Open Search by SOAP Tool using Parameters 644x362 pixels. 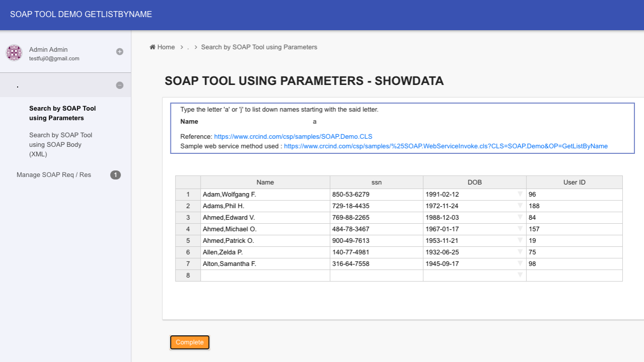point(62,113)
